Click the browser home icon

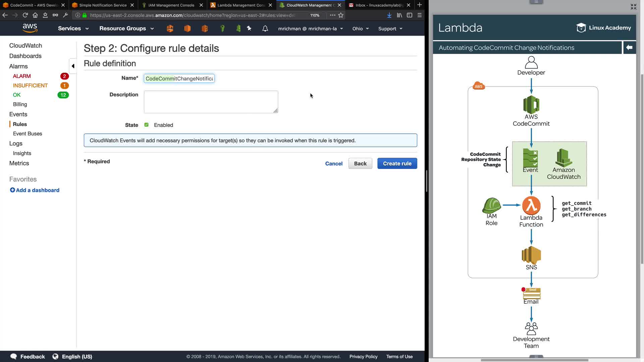coord(35,15)
